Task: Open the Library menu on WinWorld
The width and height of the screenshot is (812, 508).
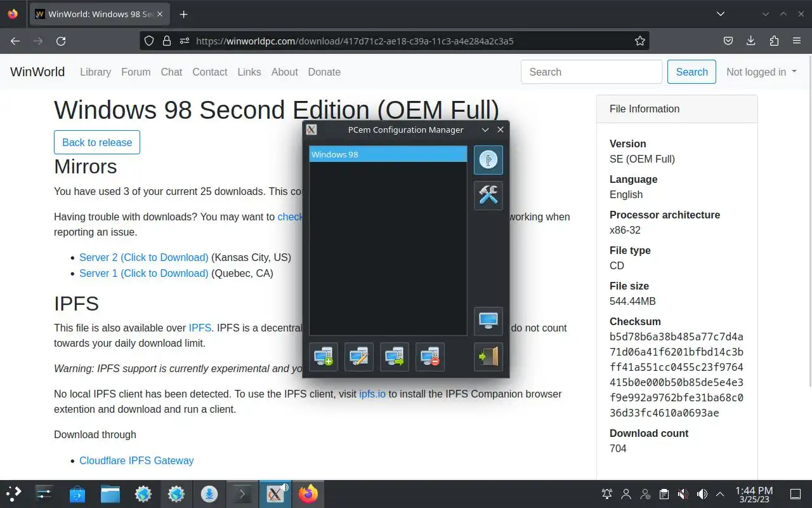Action: point(96,72)
